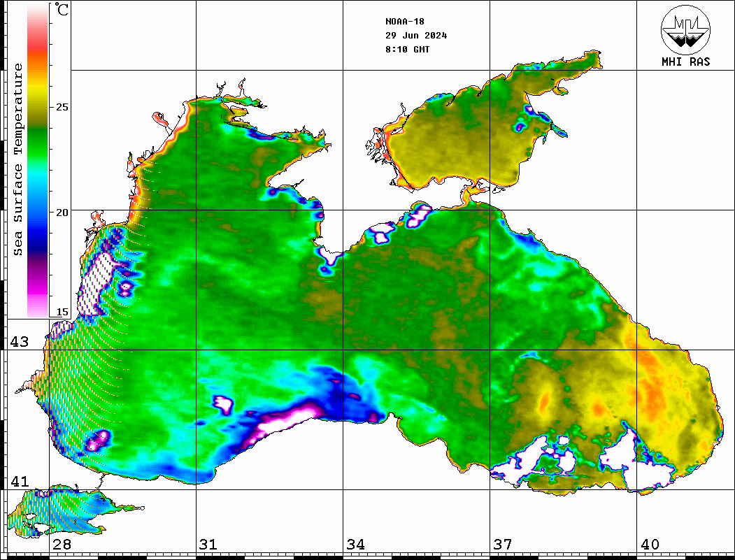The image size is (735, 560).
Task: Click the latitude label 43
Action: click(x=20, y=342)
